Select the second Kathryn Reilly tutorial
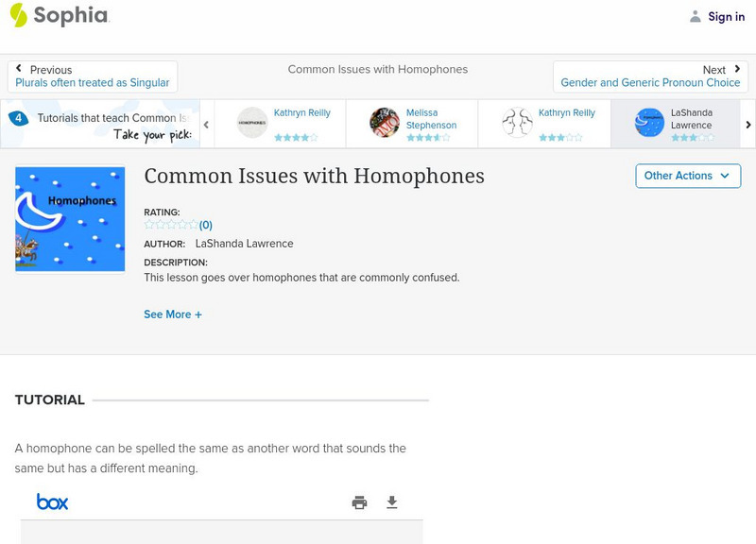The width and height of the screenshot is (756, 544). point(543,123)
